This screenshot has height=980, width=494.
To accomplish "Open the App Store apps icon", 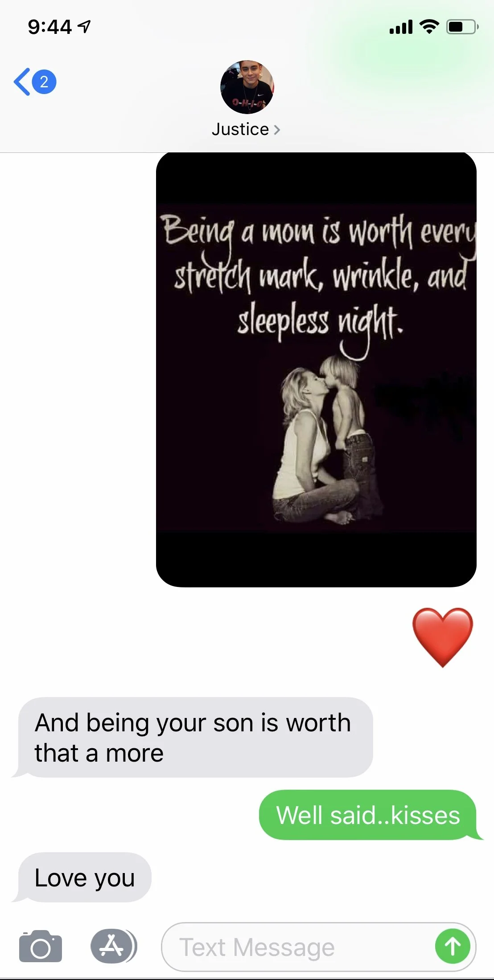I will pos(114,946).
